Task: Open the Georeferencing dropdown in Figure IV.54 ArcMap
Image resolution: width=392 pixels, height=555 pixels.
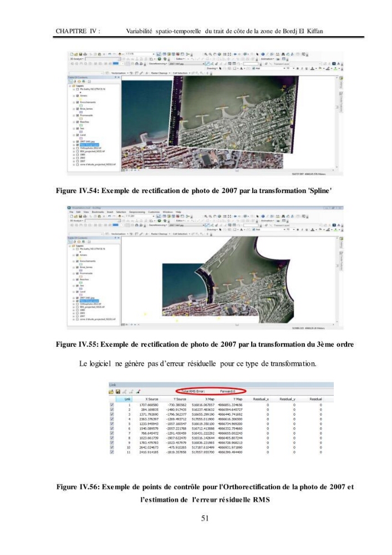Action: 158,64
